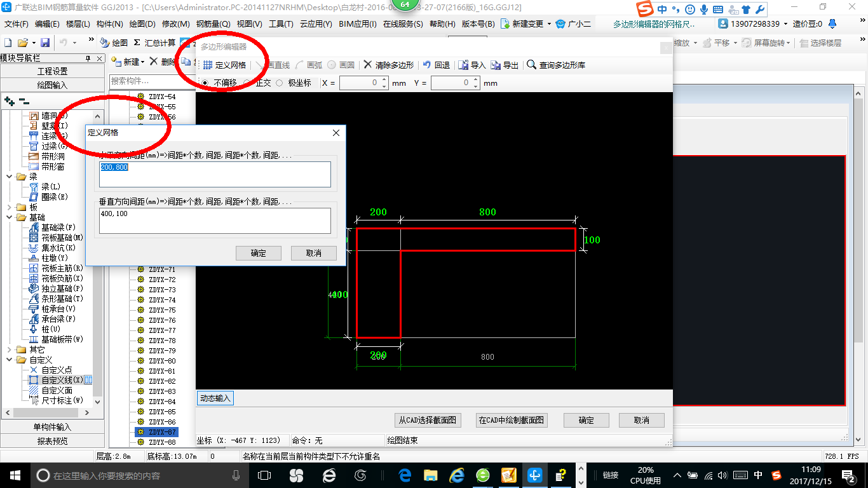Click the 定义网格 grid icon in polygon editor
The height and width of the screenshot is (488, 868).
click(208, 65)
